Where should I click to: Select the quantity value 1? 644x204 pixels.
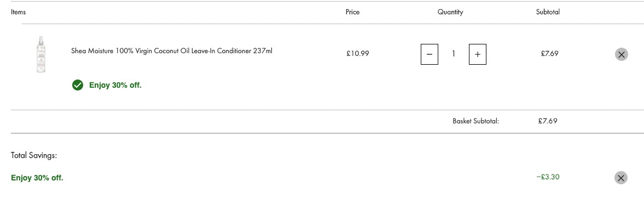454,54
